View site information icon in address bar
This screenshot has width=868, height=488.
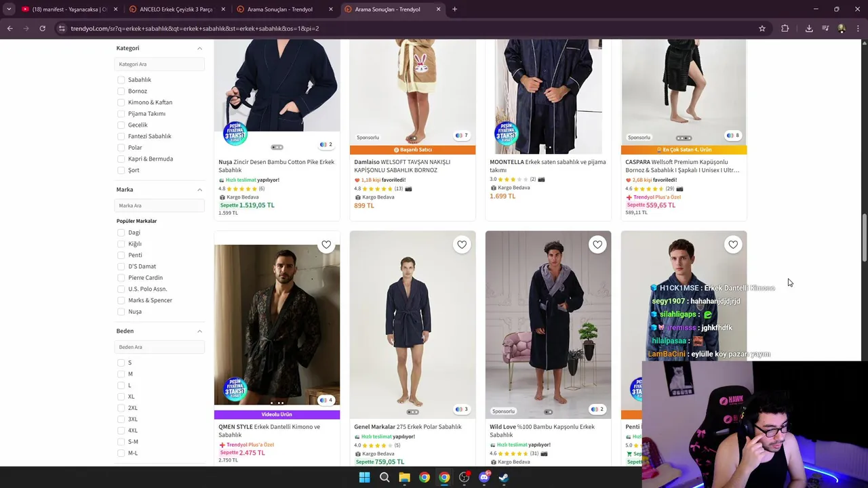tap(62, 28)
